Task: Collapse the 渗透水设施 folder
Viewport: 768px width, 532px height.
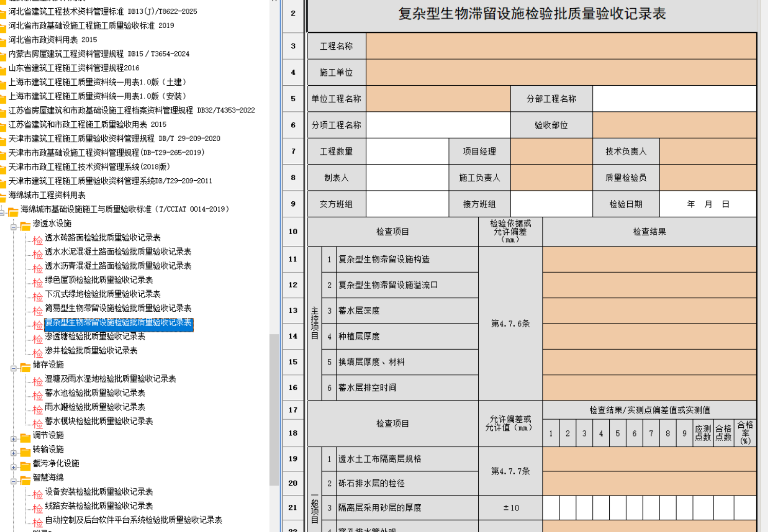Action: click(x=13, y=226)
